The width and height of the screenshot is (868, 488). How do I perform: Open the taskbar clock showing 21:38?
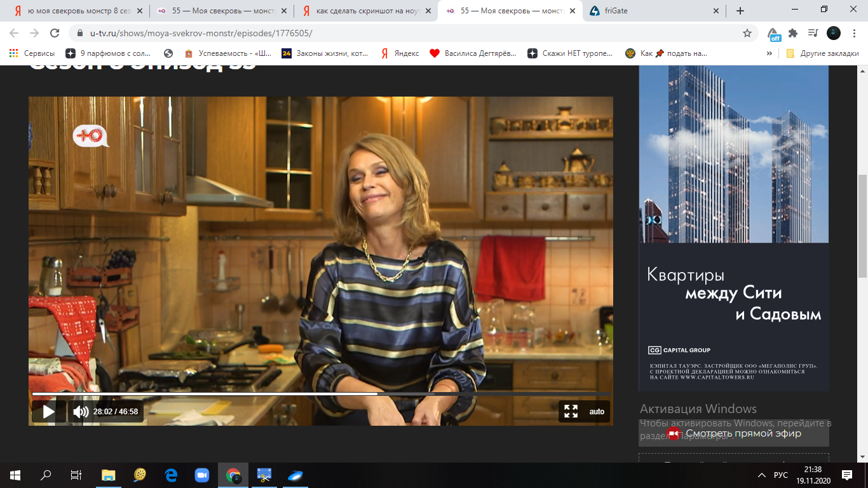813,475
